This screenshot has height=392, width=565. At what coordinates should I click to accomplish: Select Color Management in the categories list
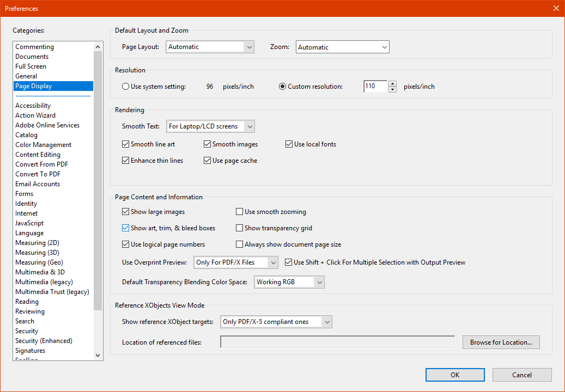coord(43,144)
